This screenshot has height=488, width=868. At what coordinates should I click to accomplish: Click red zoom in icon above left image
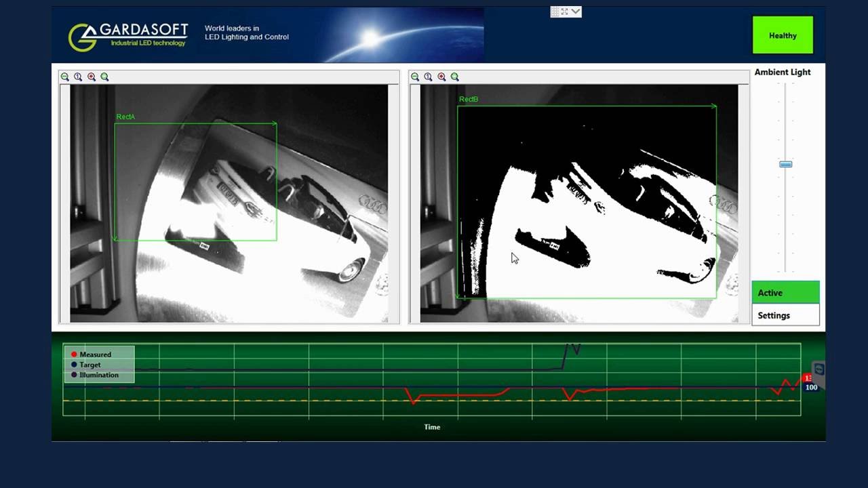pos(92,77)
